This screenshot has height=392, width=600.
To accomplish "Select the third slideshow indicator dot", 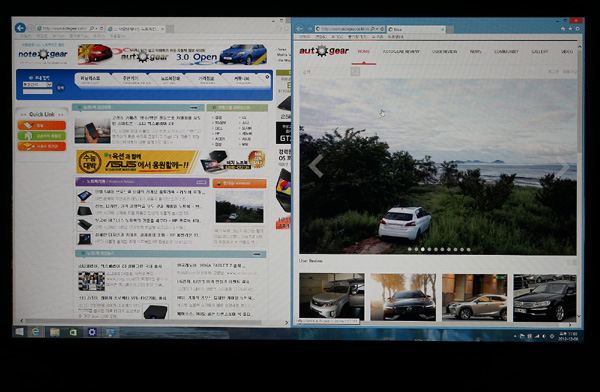I will point(423,249).
